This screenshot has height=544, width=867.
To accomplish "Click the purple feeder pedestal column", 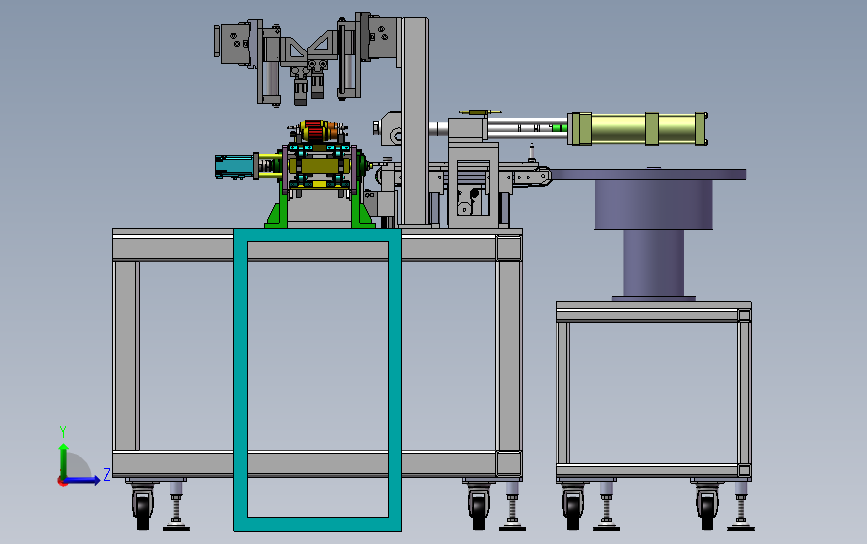I will pos(654,263).
